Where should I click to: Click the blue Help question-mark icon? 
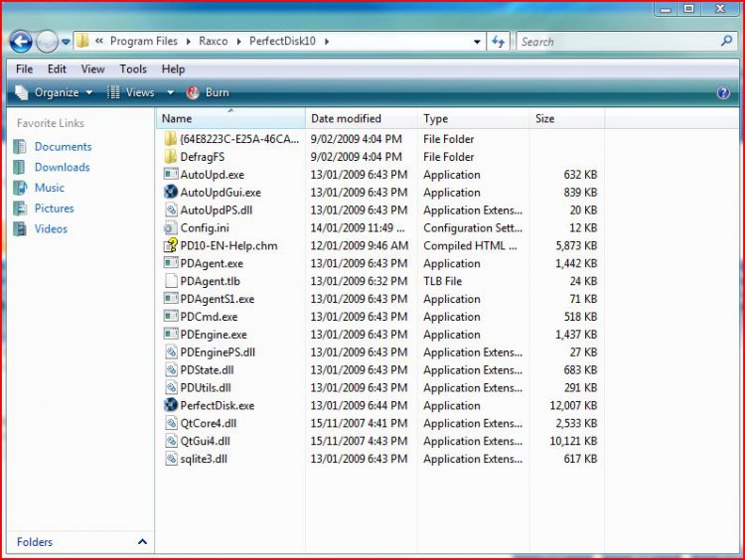(x=723, y=92)
